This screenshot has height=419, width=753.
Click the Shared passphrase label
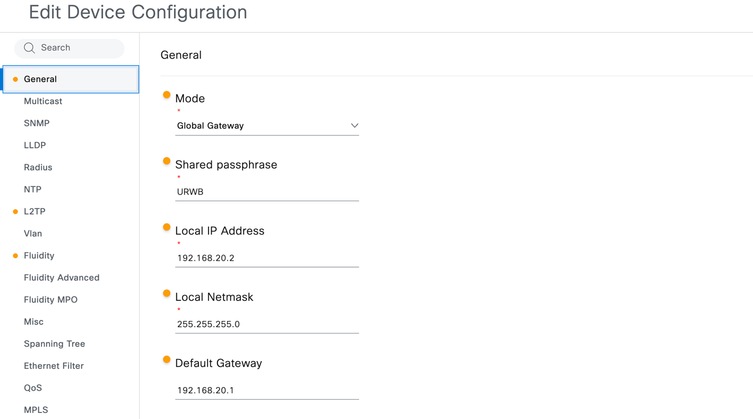pos(226,165)
